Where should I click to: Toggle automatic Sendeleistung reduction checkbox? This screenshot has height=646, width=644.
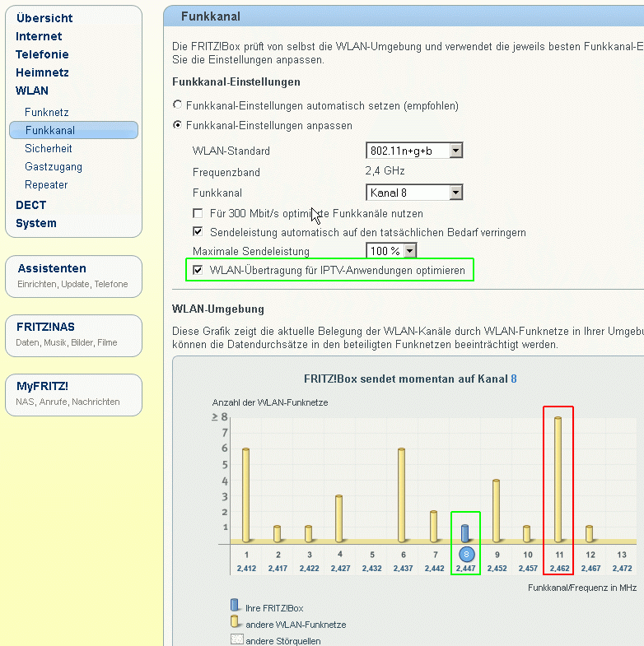point(198,233)
